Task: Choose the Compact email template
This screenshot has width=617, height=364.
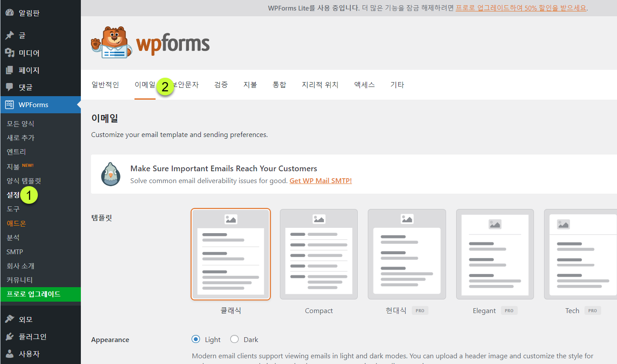Action: click(319, 254)
